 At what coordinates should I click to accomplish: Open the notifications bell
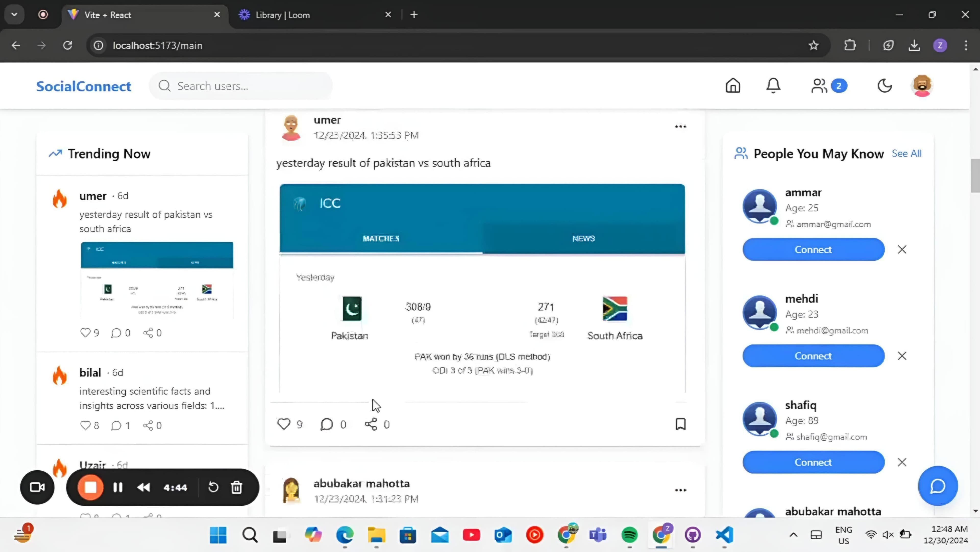(773, 86)
